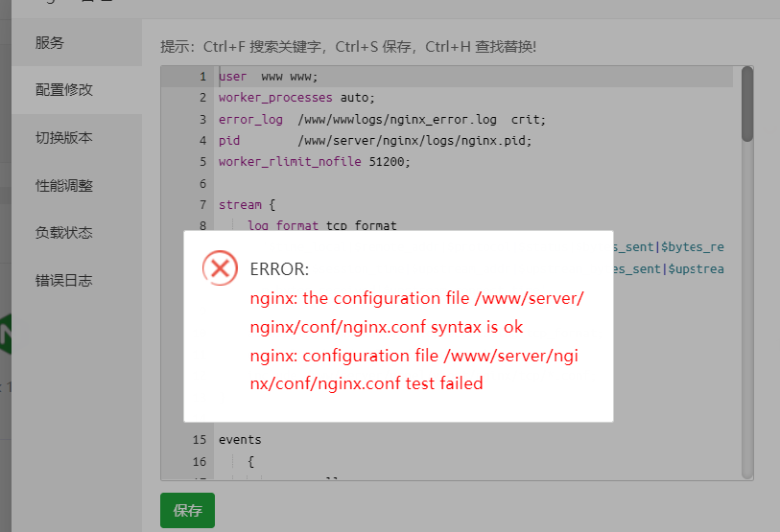This screenshot has height=532, width=780.
Task: Click the 'stream {' line
Action: (247, 205)
